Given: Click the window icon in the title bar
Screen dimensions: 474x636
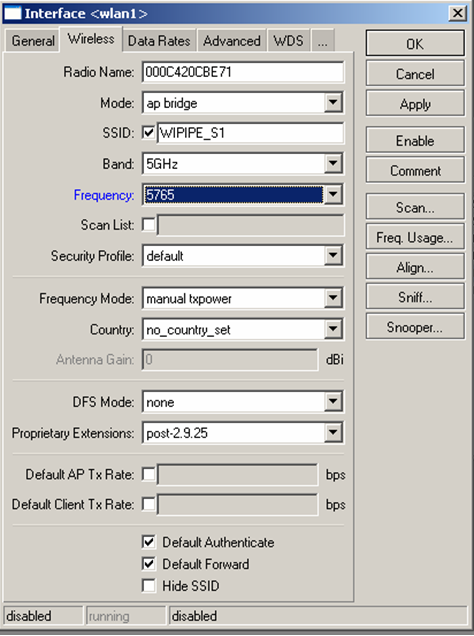Looking at the screenshot, I should (12, 13).
